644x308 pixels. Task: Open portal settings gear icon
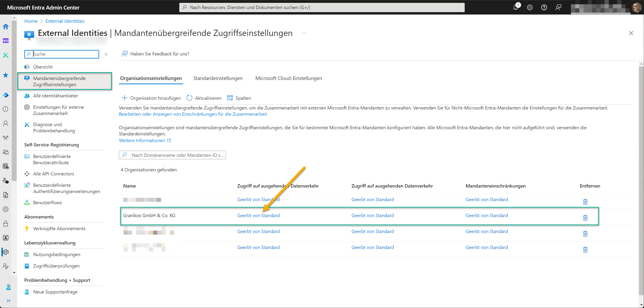click(x=530, y=8)
